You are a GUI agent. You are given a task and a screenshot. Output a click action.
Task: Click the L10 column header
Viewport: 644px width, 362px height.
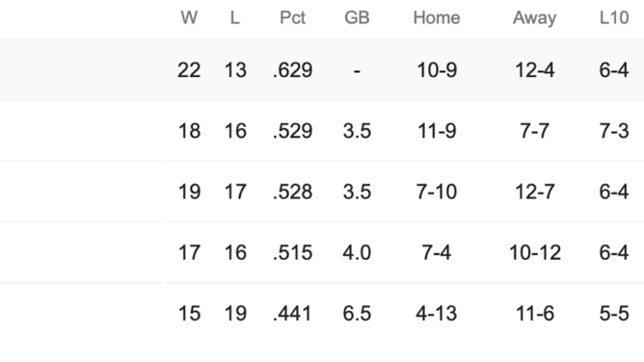pos(614,18)
